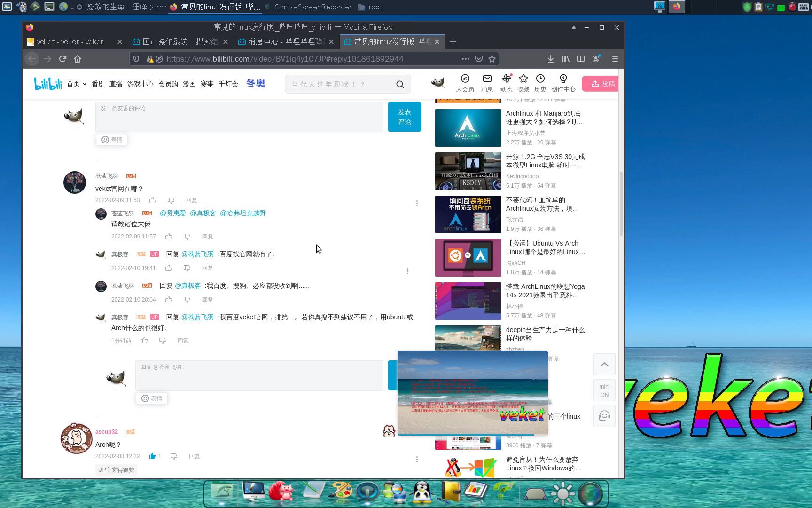Open 消息 messages icon
The image size is (812, 508).
[487, 83]
